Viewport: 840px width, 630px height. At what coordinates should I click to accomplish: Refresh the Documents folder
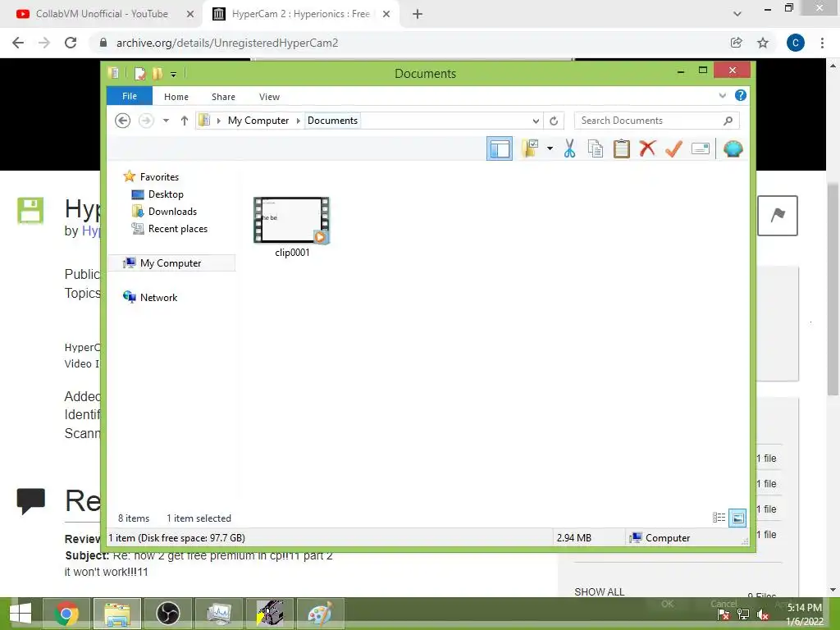554,121
